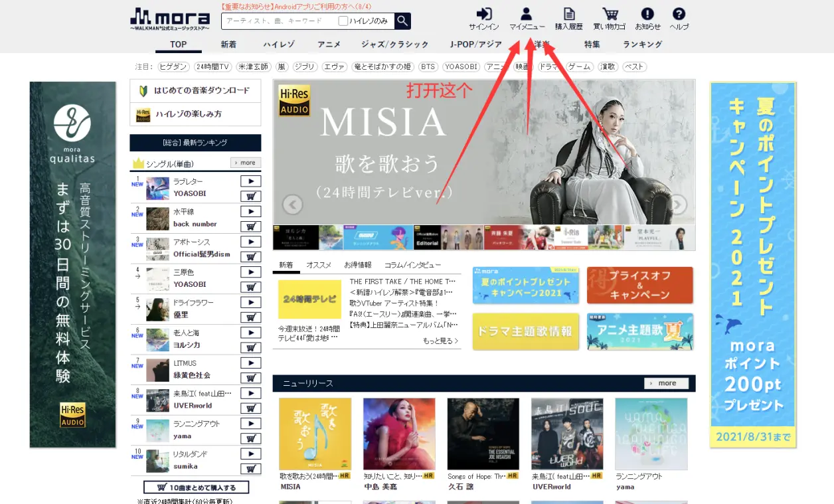Open the 新着 navigation tab
834x504 pixels.
click(228, 44)
